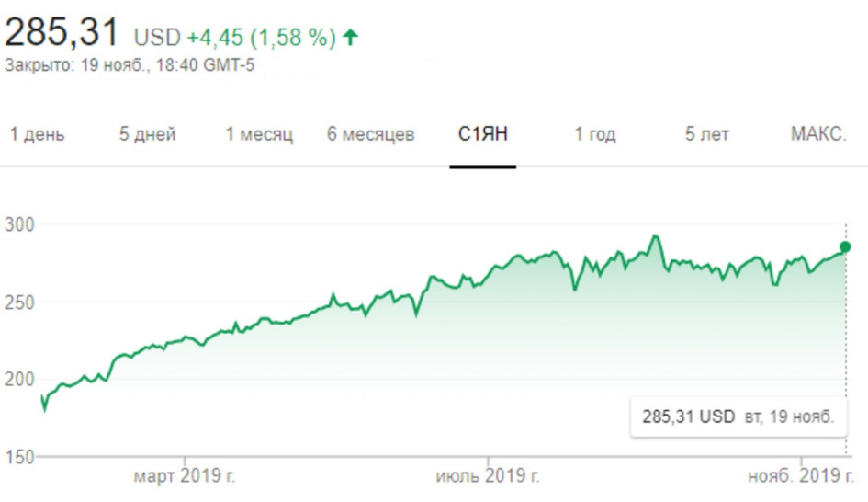This screenshot has height=502, width=868.
Task: Click the 200 y-axis label
Action: click(x=18, y=379)
